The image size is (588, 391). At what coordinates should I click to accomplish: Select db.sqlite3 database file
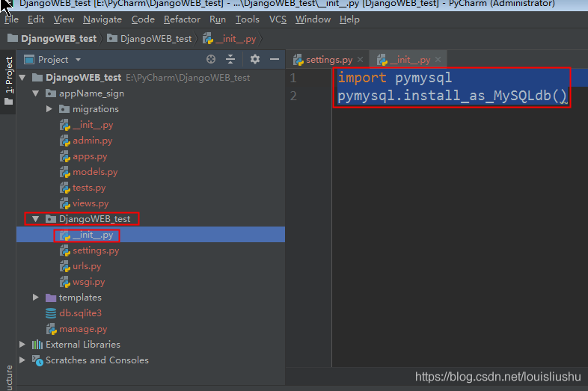coord(73,313)
